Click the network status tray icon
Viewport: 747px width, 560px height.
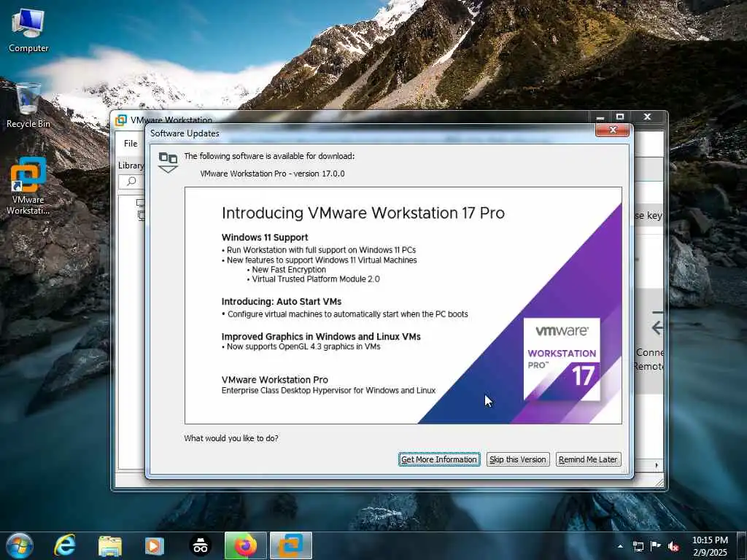(x=638, y=546)
